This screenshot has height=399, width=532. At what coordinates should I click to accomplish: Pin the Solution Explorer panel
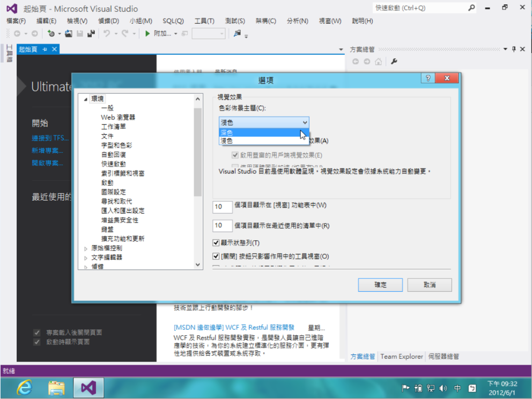pos(514,49)
